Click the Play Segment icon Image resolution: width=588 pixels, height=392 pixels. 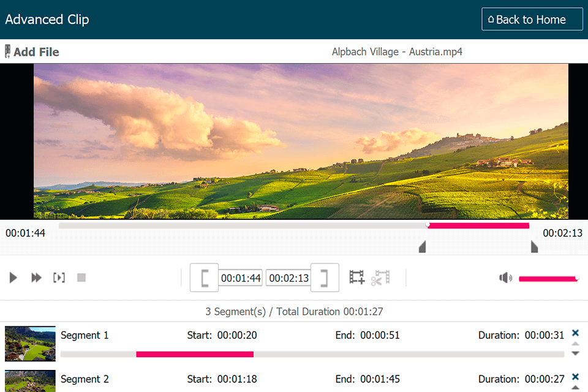[x=59, y=277]
